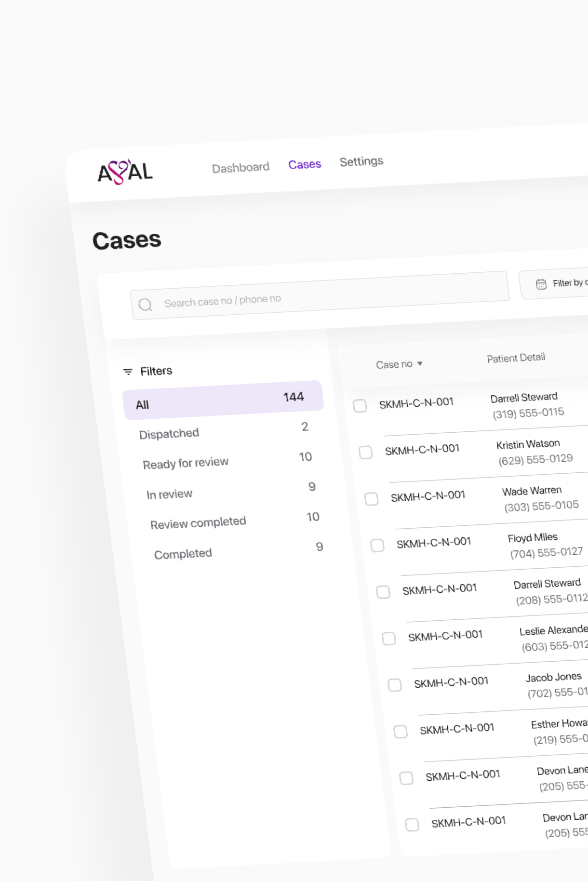Filter by In review status
This screenshot has width=588, height=881.
169,494
